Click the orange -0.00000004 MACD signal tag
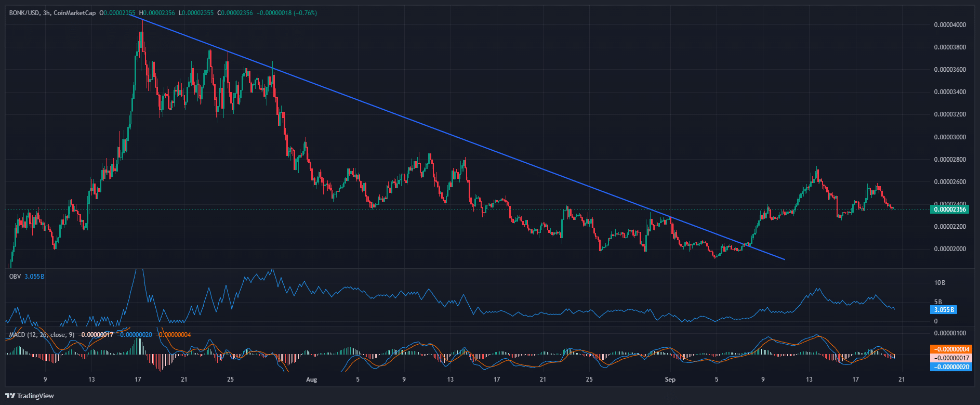This screenshot has width=980, height=405. coord(950,349)
